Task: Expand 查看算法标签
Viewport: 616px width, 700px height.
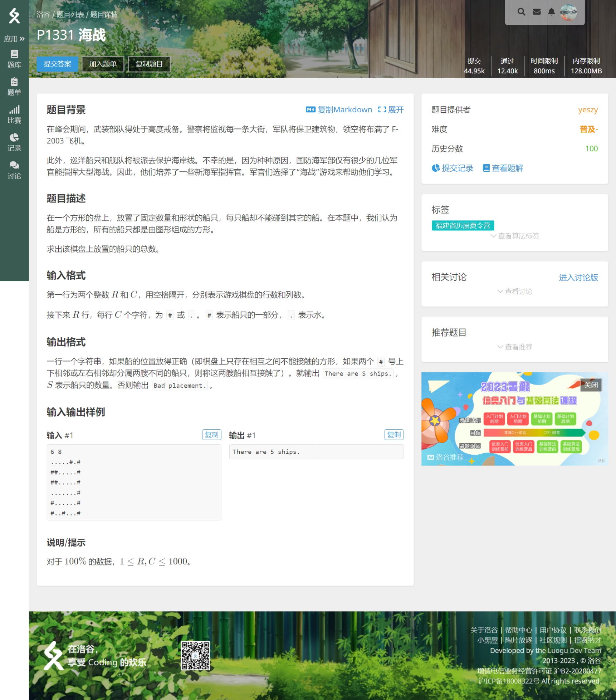Action: [515, 236]
